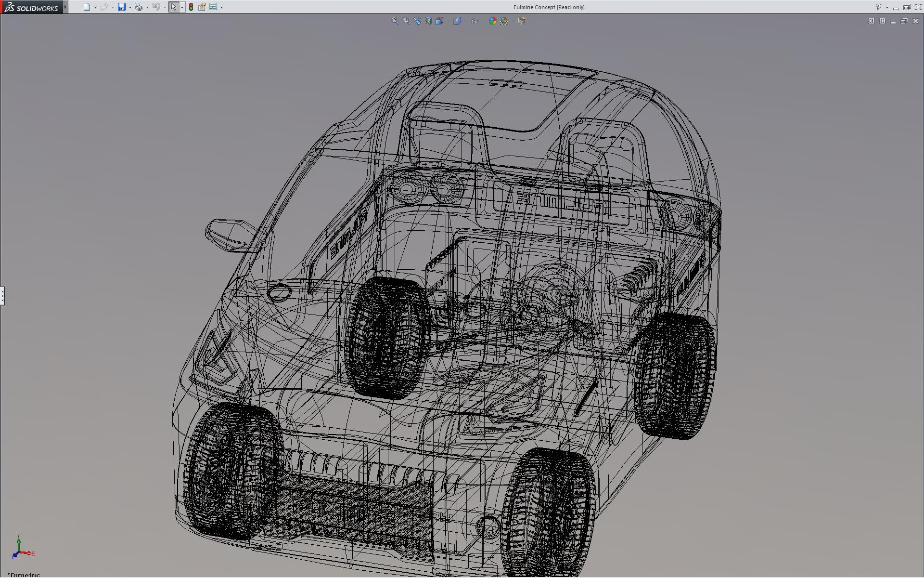Viewport: 924px width, 578px height.
Task: Open the SolidWorks menu flyout arrow
Action: 65,7
